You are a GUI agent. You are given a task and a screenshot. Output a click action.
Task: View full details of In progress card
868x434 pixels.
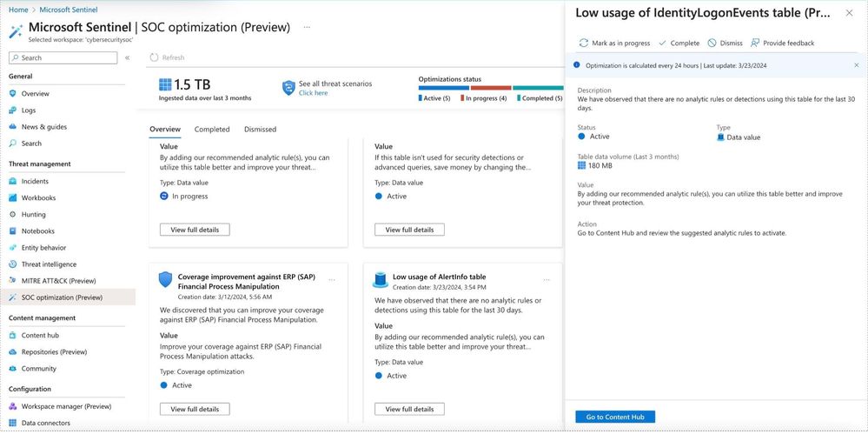click(195, 230)
